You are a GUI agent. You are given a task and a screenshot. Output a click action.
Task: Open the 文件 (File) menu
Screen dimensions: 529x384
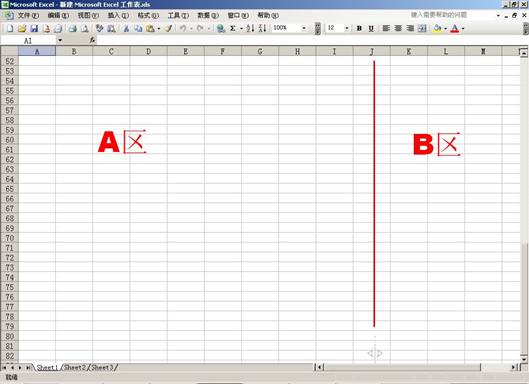click(28, 16)
